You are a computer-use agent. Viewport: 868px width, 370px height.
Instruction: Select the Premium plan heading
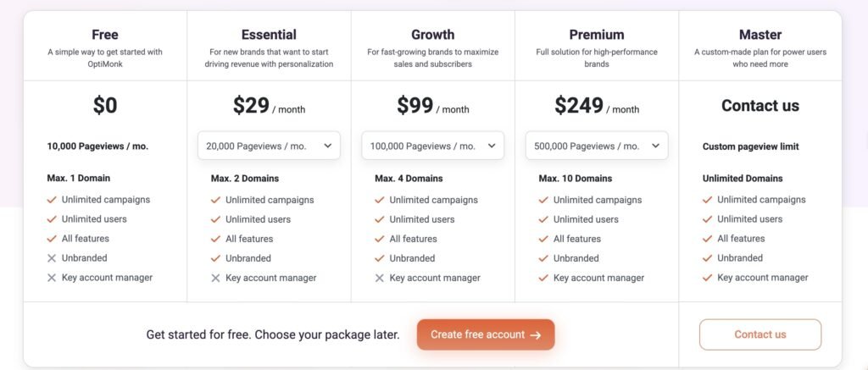[x=597, y=35]
